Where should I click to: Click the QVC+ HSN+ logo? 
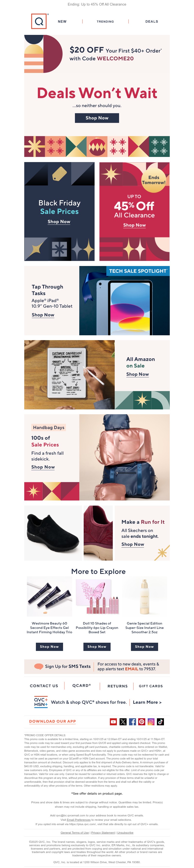click(41, 702)
